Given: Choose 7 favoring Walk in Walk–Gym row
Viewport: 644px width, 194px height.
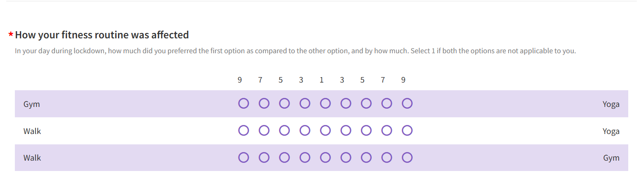Looking at the screenshot, I should [x=264, y=157].
